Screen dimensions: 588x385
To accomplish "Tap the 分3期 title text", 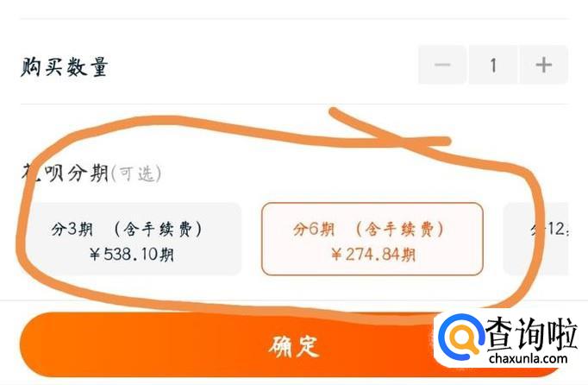I will pos(72,229).
